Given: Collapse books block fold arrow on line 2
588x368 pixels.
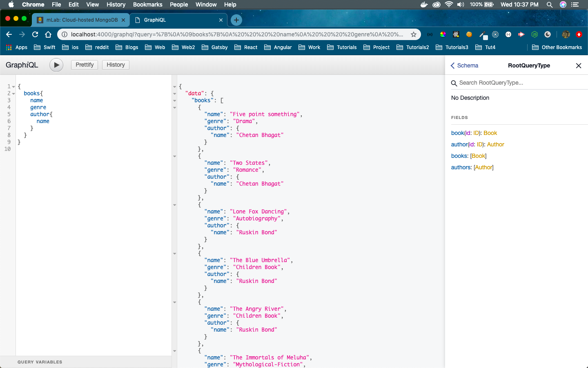Looking at the screenshot, I should pos(13,94).
